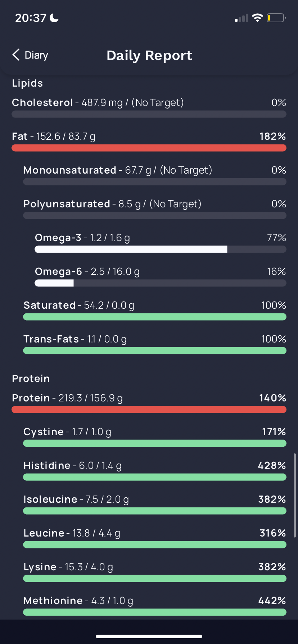This screenshot has height=644, width=298.
Task: Tap the battery indicator icon
Action: click(276, 18)
